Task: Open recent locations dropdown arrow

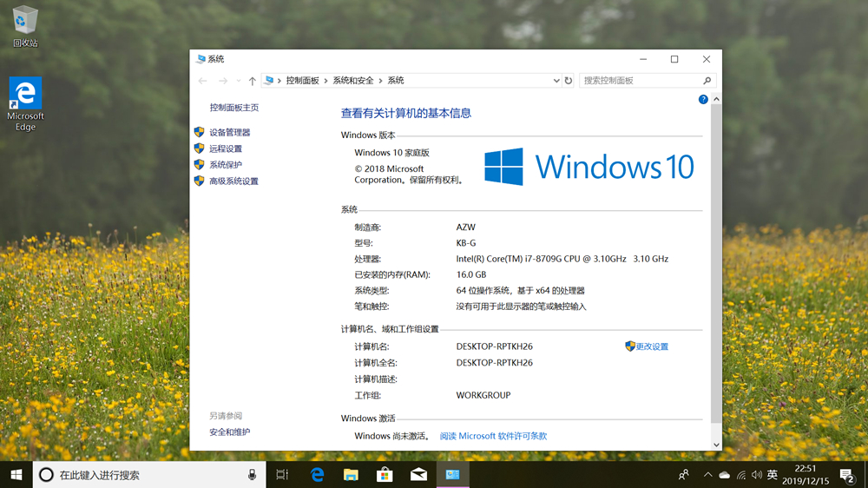Action: pyautogui.click(x=239, y=81)
